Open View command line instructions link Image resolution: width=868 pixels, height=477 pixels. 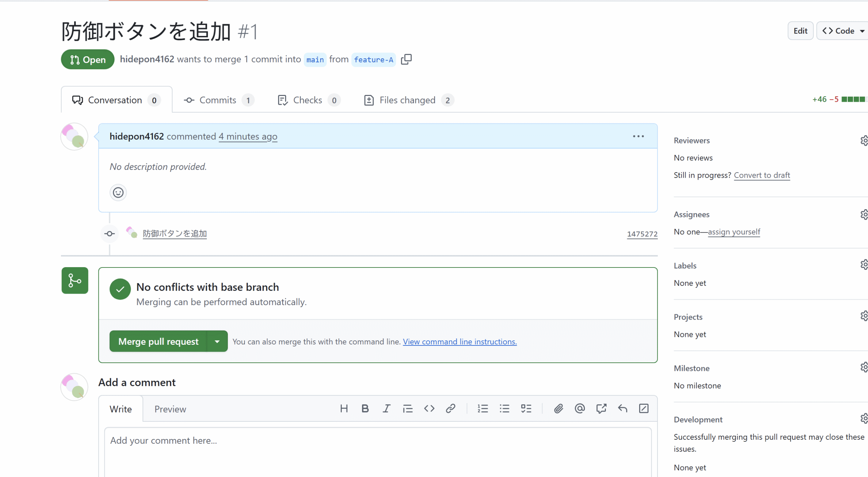460,341
